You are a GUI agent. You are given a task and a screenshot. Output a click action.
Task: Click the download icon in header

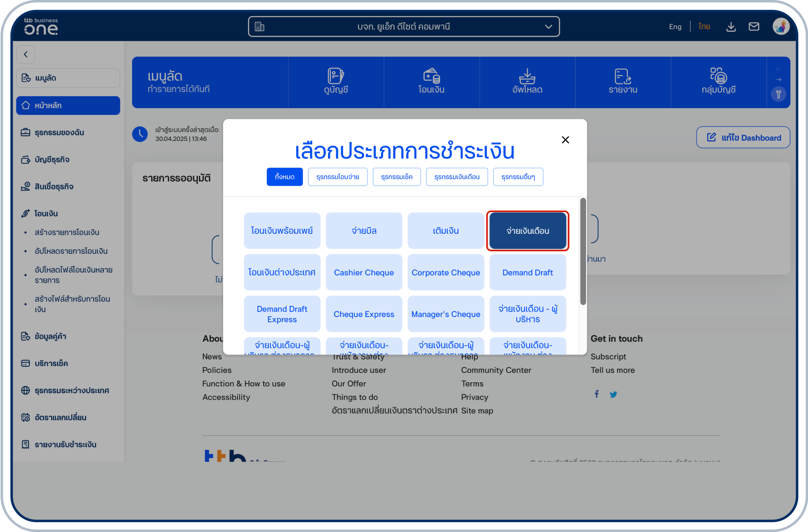coord(731,27)
